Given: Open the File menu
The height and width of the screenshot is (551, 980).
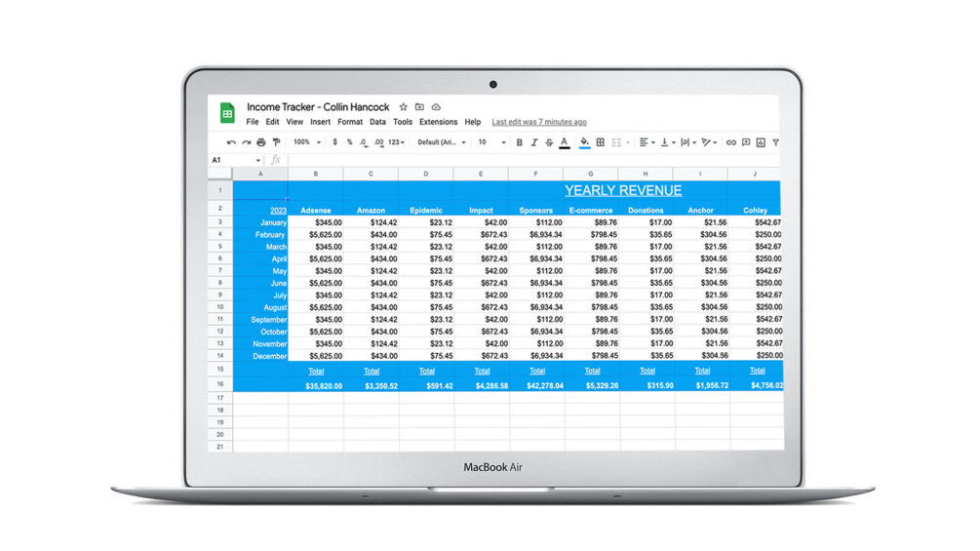Looking at the screenshot, I should pos(252,122).
